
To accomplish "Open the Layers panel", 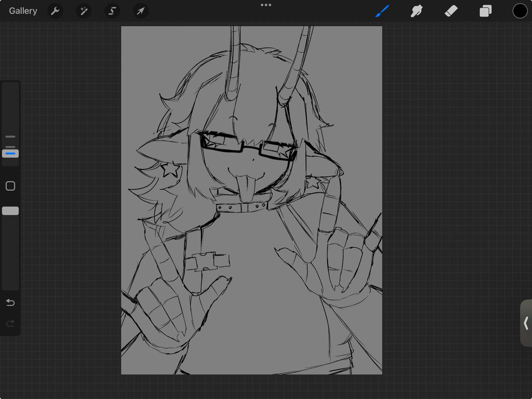I will click(x=485, y=11).
